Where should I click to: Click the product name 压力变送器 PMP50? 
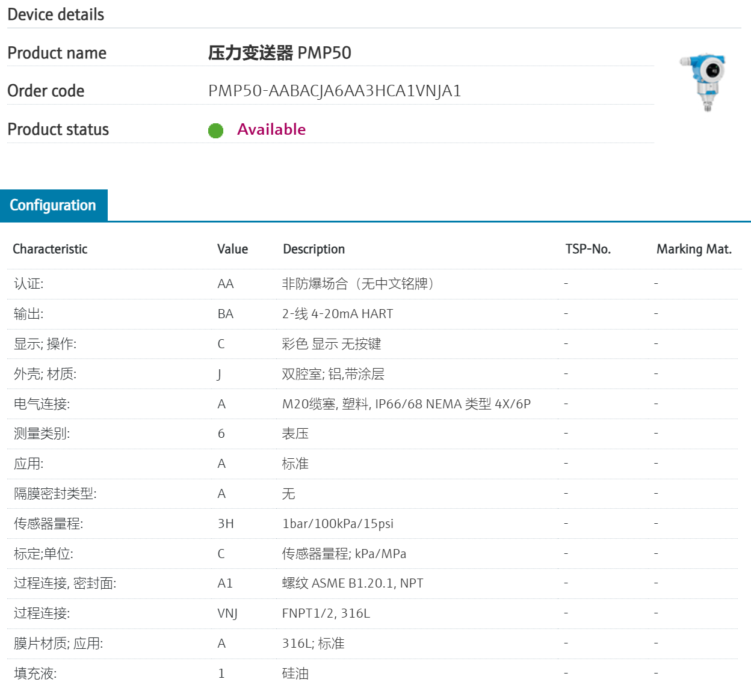(x=279, y=53)
